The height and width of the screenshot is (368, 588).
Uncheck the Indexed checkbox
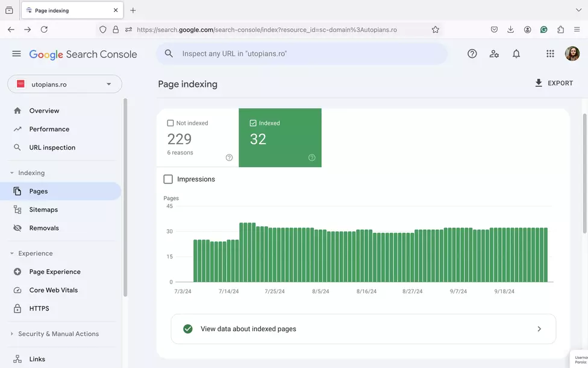pos(253,123)
